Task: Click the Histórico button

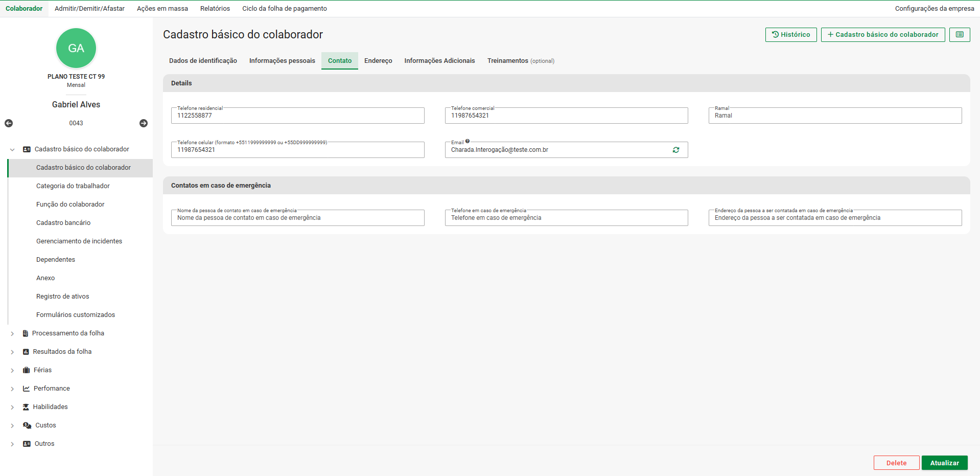Action: 790,35
